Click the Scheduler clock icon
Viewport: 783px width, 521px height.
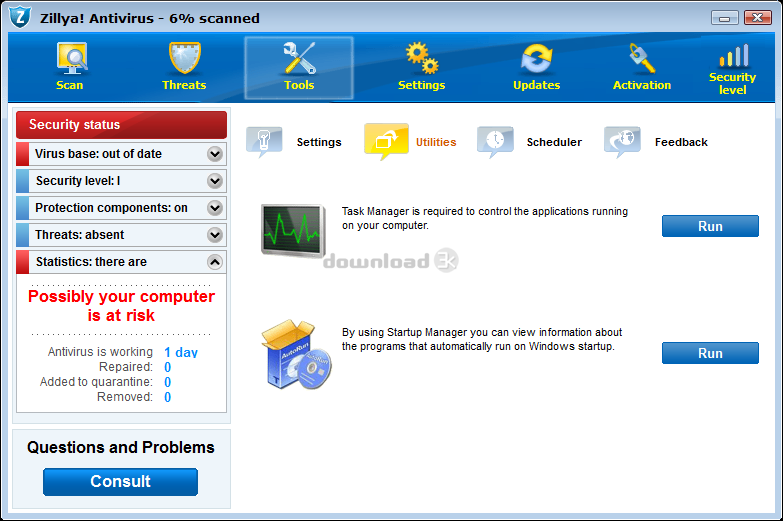pos(495,142)
